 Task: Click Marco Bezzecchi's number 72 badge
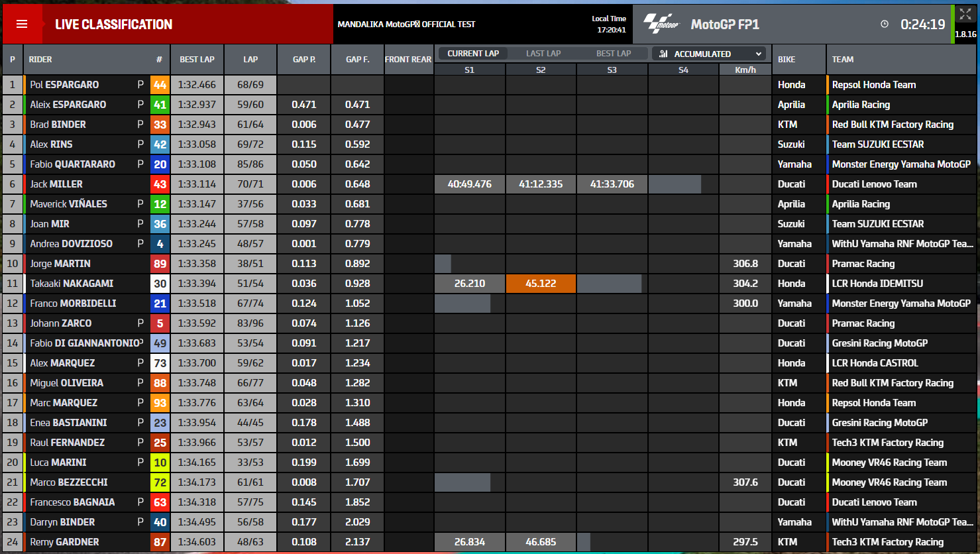coord(160,482)
